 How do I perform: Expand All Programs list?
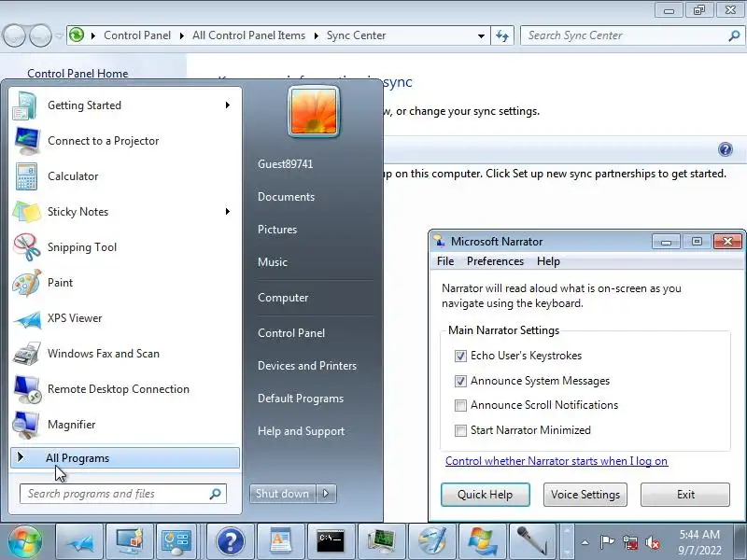point(125,457)
